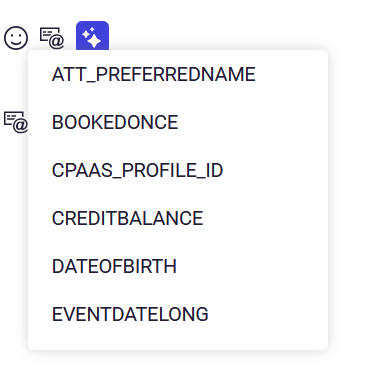Click the personalization tag icon beside the smiley
This screenshot has width=370, height=376.
[x=52, y=38]
